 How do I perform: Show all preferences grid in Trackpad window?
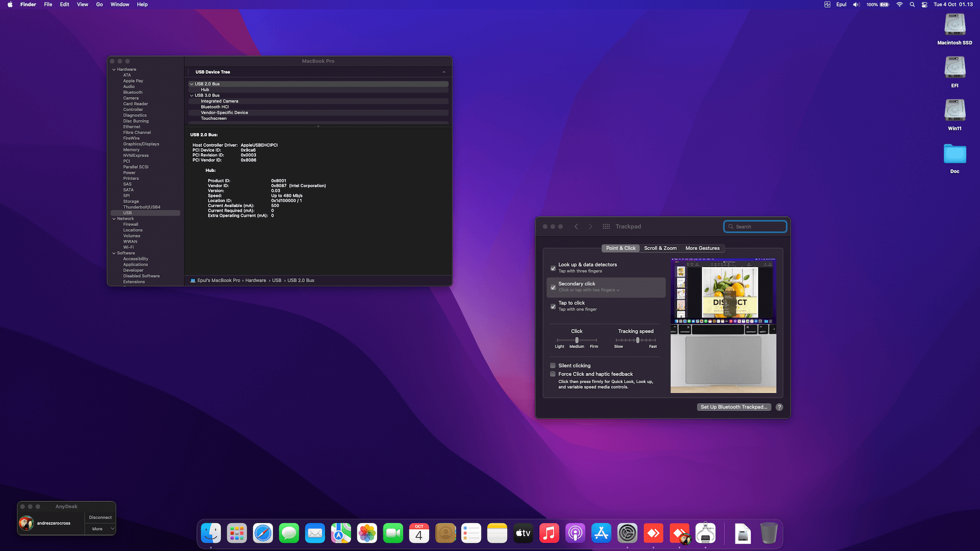[x=606, y=227]
